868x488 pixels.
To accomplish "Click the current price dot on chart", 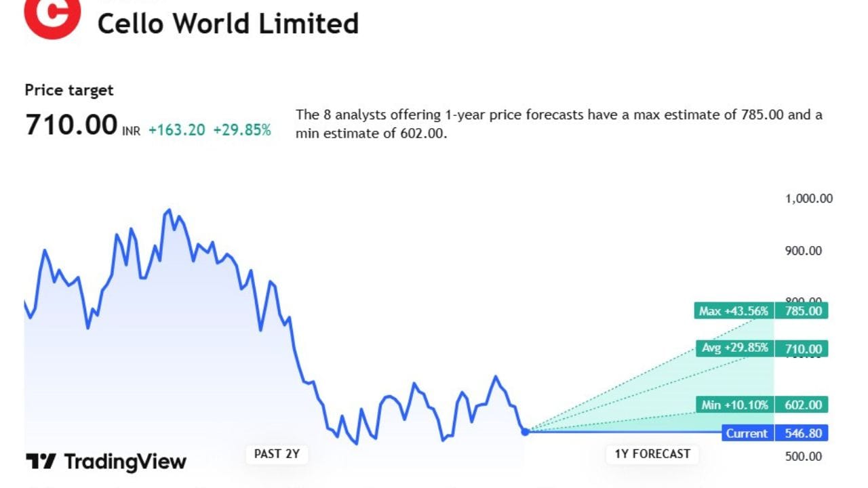I will point(525,432).
